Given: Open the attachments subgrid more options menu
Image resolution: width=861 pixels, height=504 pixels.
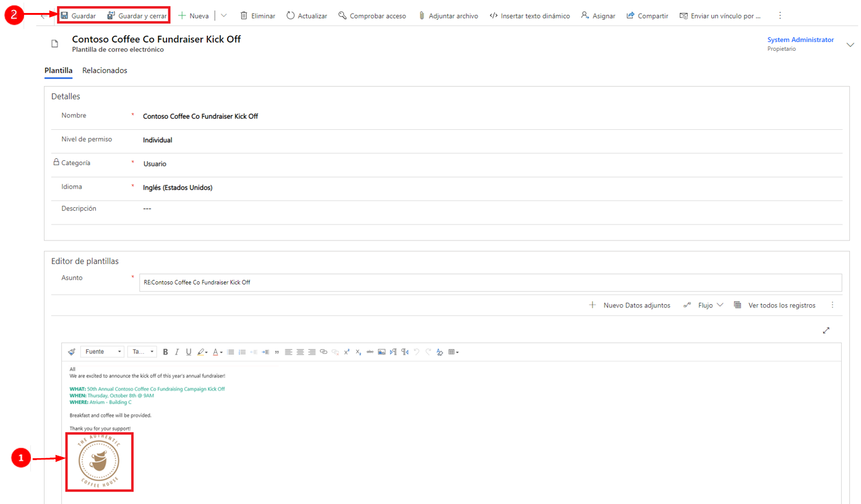Looking at the screenshot, I should [833, 305].
